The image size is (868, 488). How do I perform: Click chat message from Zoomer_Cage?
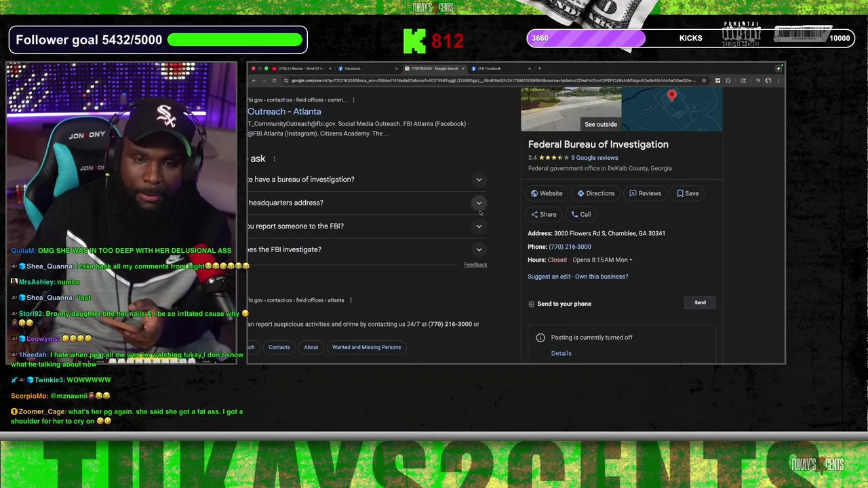coord(126,416)
